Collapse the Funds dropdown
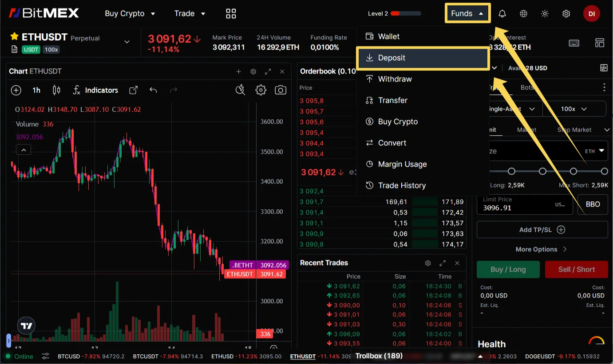The width and height of the screenshot is (613, 364). coord(467,13)
